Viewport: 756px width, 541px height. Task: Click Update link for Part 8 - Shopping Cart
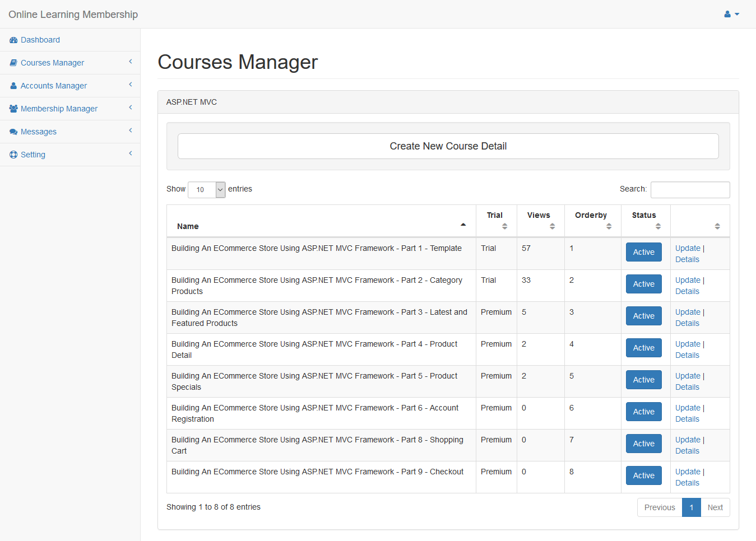688,440
